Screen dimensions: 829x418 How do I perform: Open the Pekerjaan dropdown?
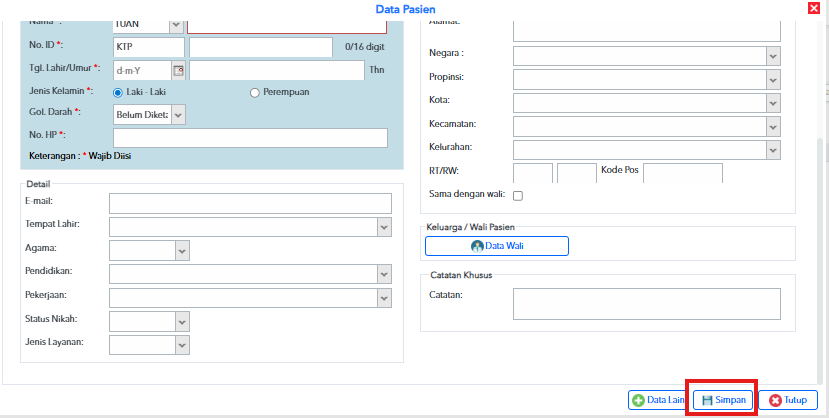click(x=385, y=298)
